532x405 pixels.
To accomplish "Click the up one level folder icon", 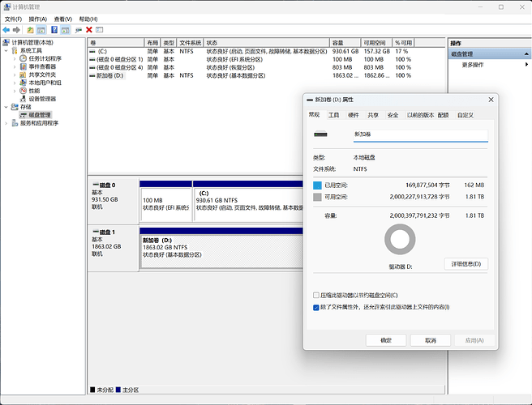I will (30, 30).
